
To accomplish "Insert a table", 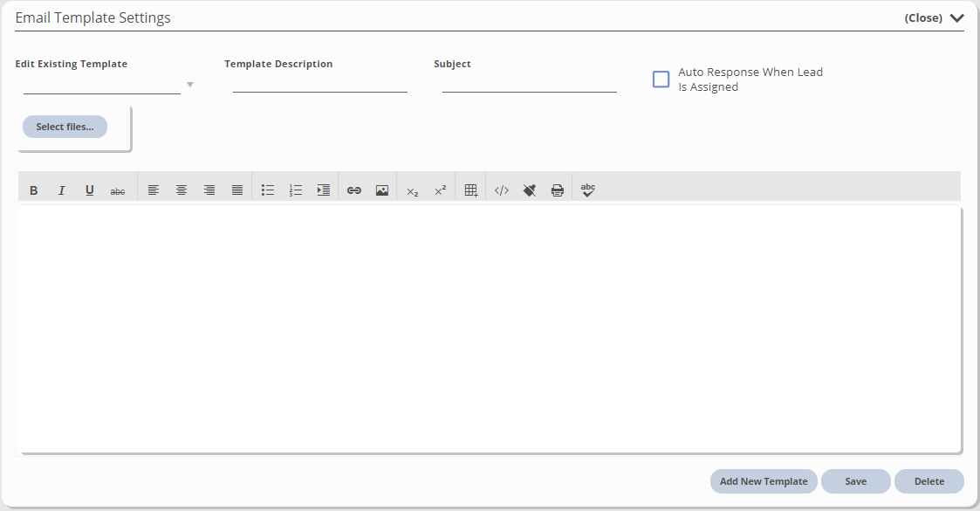I will (x=471, y=190).
